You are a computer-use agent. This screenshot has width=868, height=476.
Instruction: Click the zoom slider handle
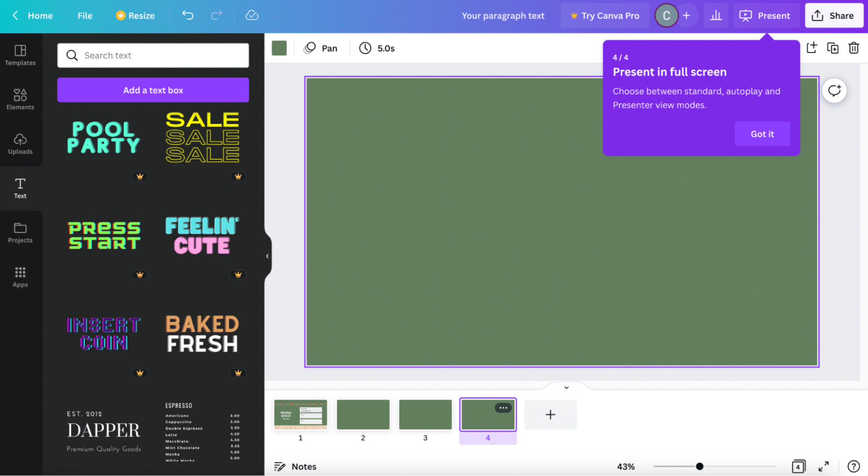pyautogui.click(x=699, y=466)
